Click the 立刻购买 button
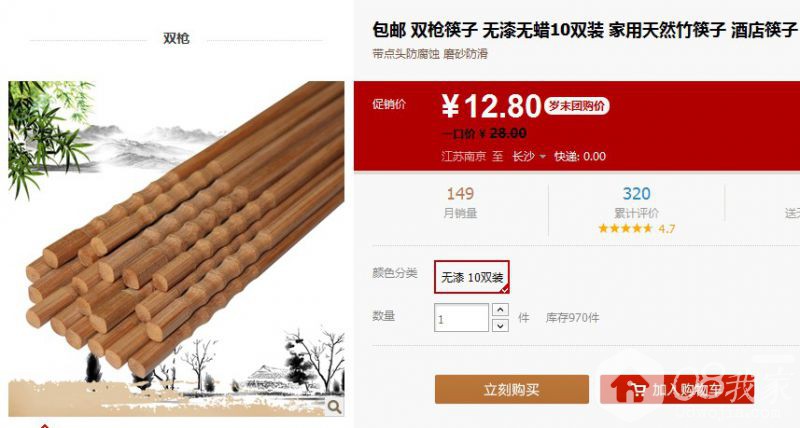800x428 pixels. tap(512, 389)
